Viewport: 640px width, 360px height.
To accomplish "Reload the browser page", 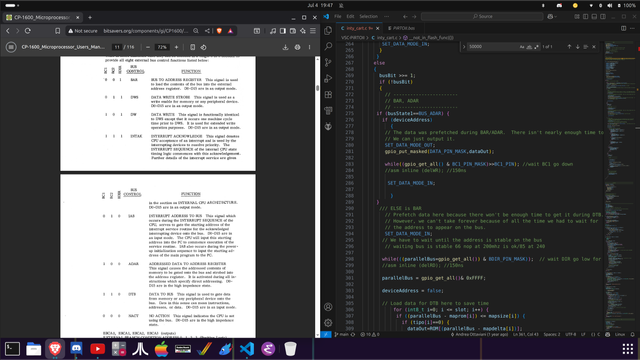I will [28, 31].
